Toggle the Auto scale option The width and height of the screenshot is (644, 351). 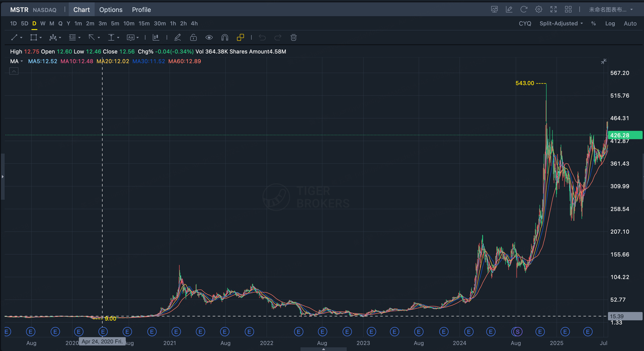(630, 24)
